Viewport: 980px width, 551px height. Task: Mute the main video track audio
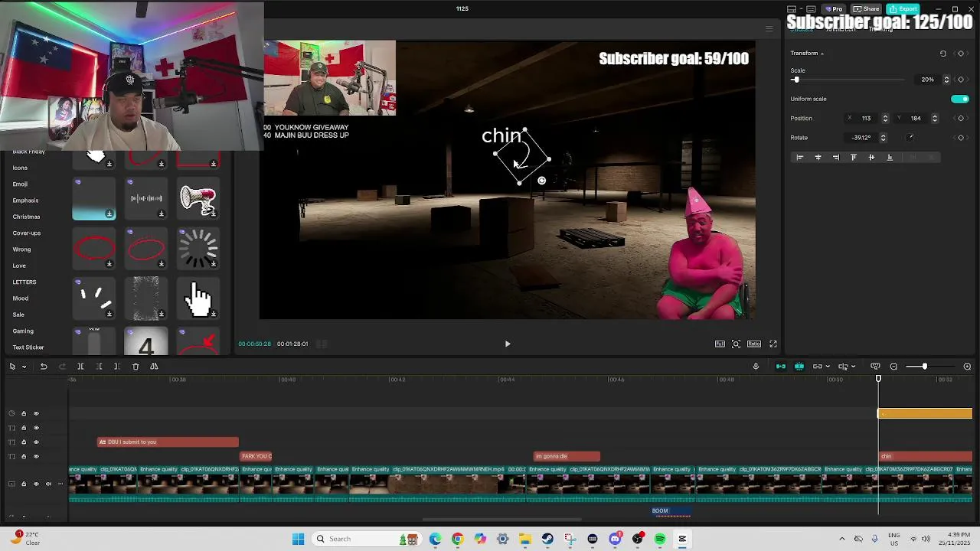[x=49, y=484]
